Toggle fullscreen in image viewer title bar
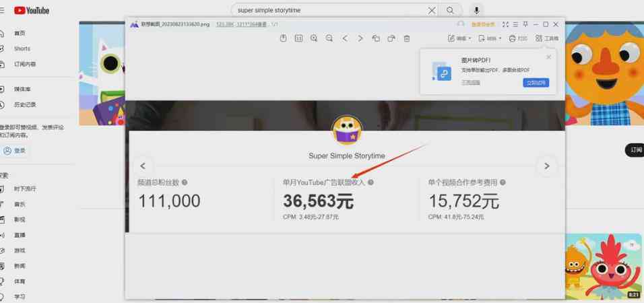The width and height of the screenshot is (644, 303). point(506,25)
